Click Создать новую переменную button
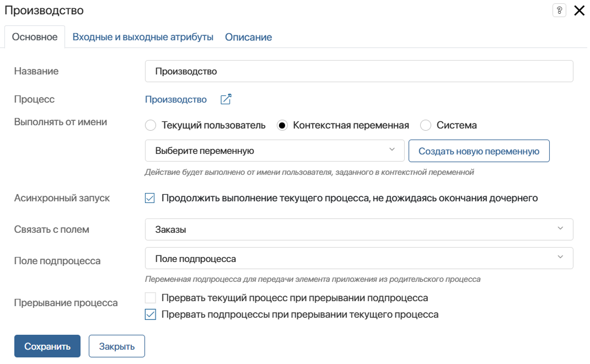 479,151
